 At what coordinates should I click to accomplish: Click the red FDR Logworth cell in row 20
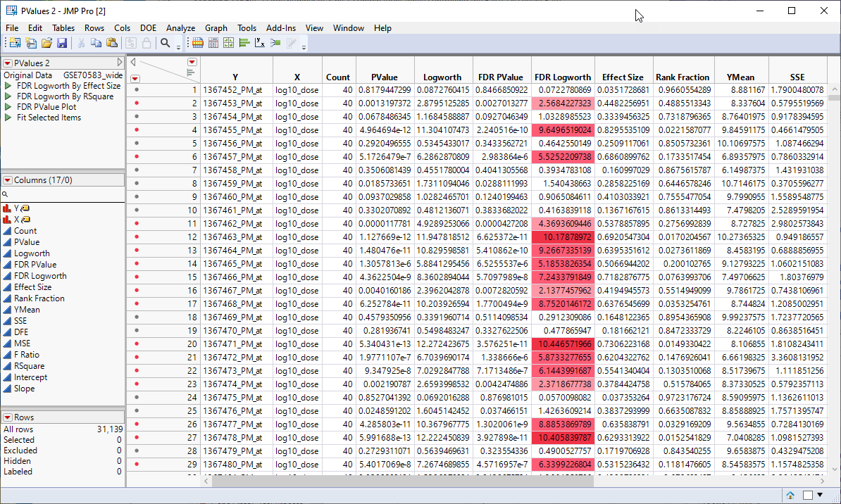[561, 344]
